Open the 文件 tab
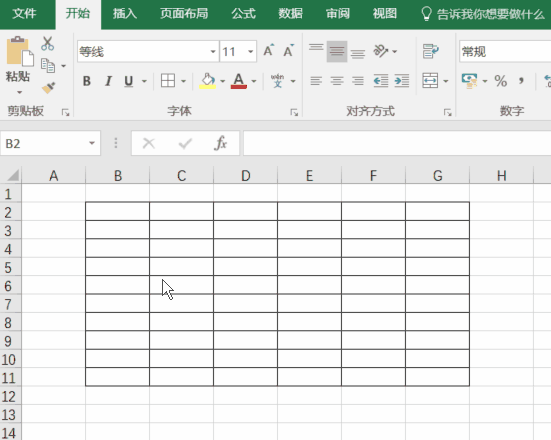The width and height of the screenshot is (551, 440). click(25, 14)
